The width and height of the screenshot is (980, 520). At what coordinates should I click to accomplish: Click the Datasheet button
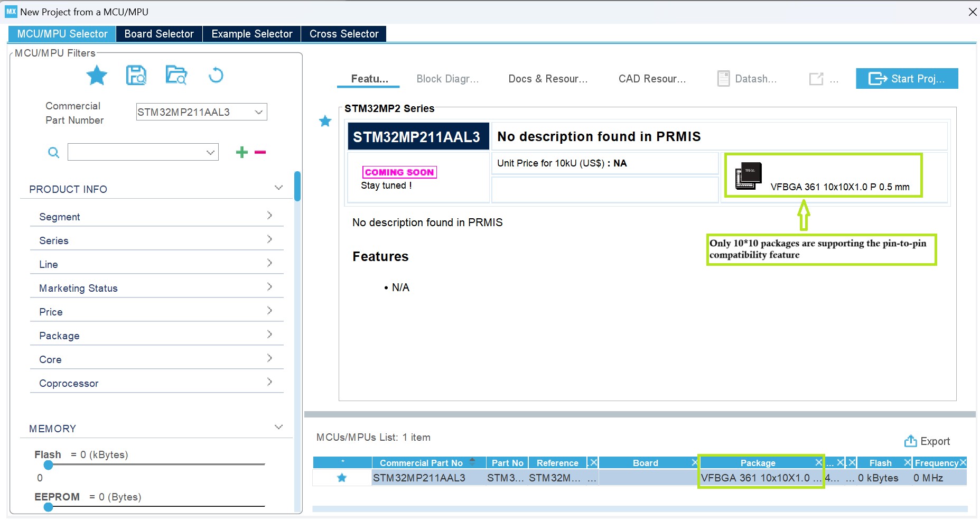point(747,79)
